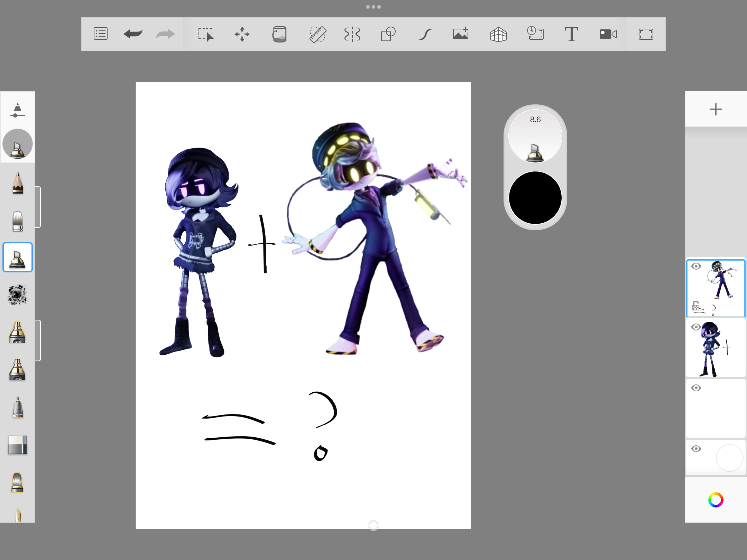Undo the last stroke

[x=132, y=34]
